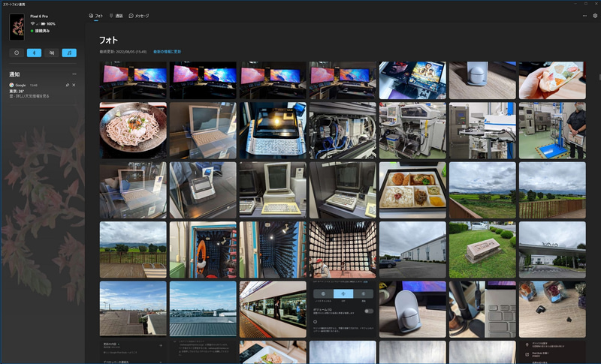Open the hand holding fruit sandwich photo

[x=552, y=80]
